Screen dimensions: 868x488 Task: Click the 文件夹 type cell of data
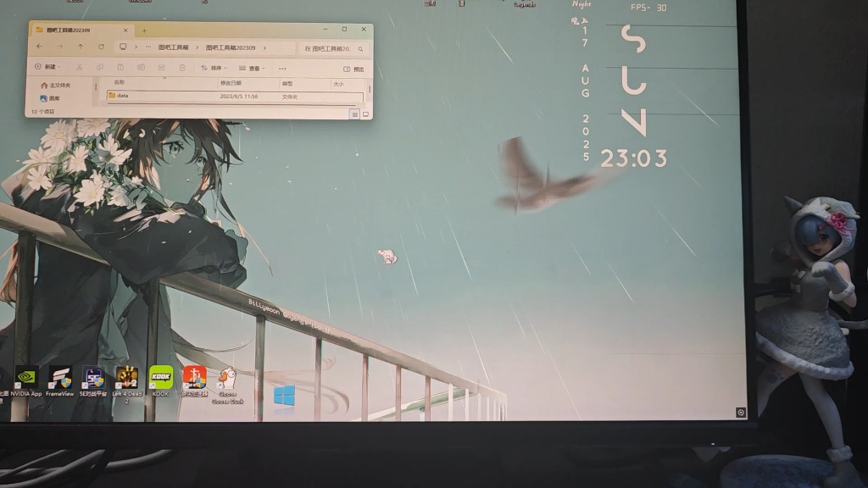point(290,97)
